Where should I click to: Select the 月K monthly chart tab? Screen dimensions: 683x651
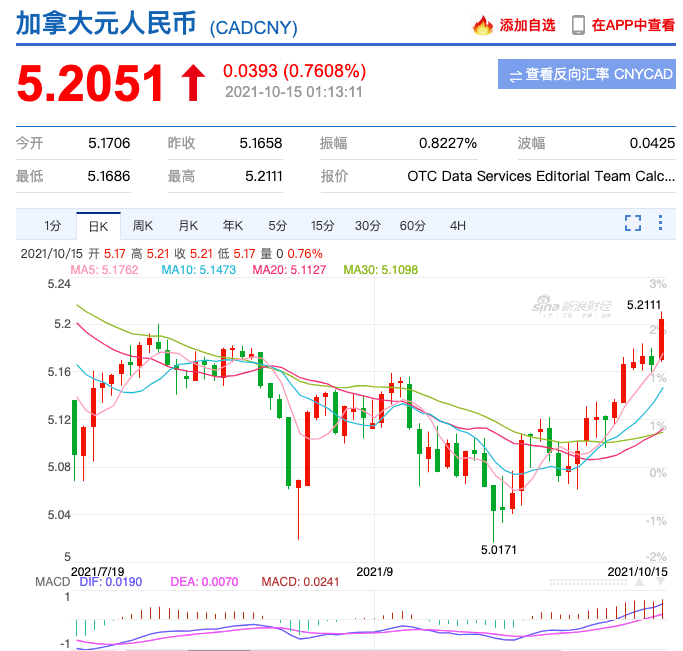[x=188, y=225]
